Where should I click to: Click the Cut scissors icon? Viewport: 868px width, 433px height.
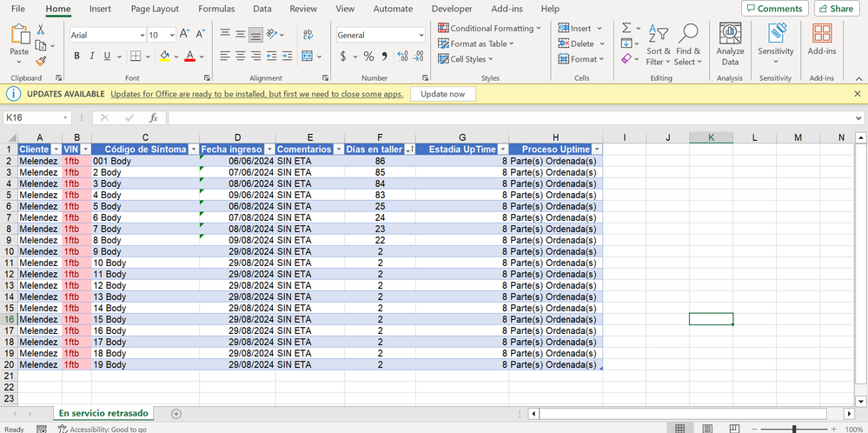pos(41,30)
